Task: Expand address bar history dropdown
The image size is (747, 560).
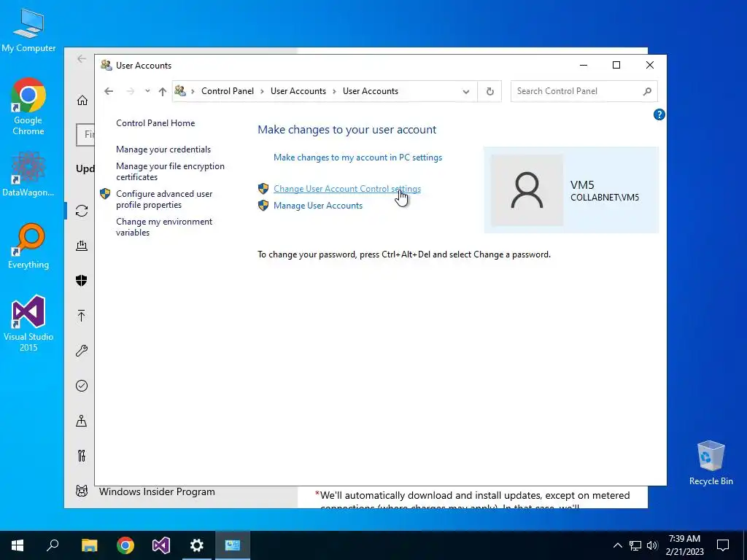Action: [x=466, y=91]
